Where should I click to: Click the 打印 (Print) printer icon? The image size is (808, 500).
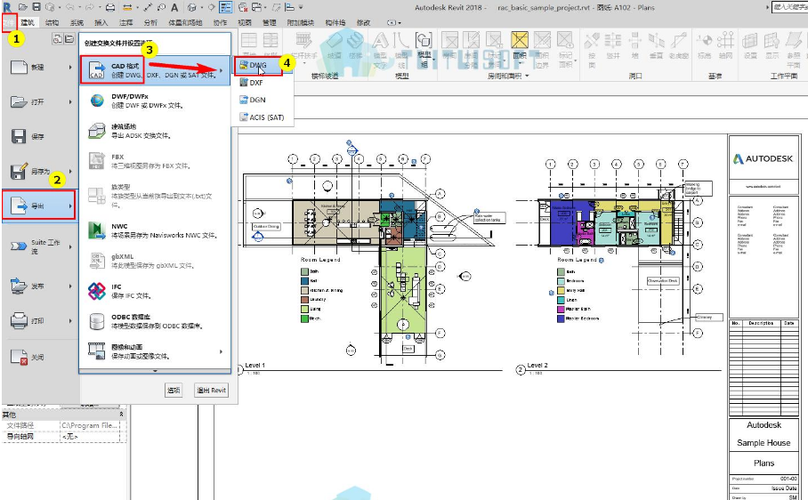(x=19, y=321)
